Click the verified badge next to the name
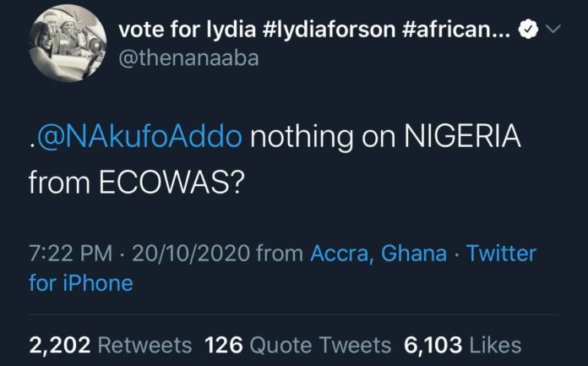Image resolution: width=588 pixels, height=366 pixels. [528, 30]
